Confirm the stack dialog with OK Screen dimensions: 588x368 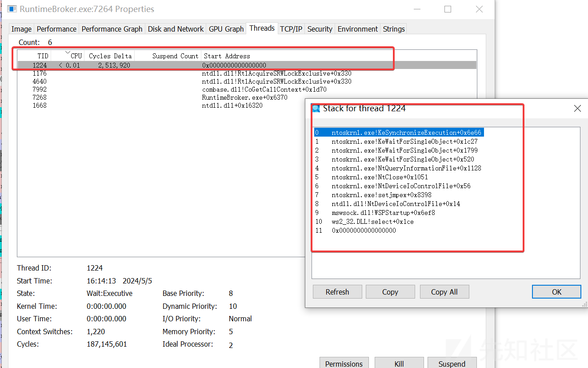tap(556, 292)
